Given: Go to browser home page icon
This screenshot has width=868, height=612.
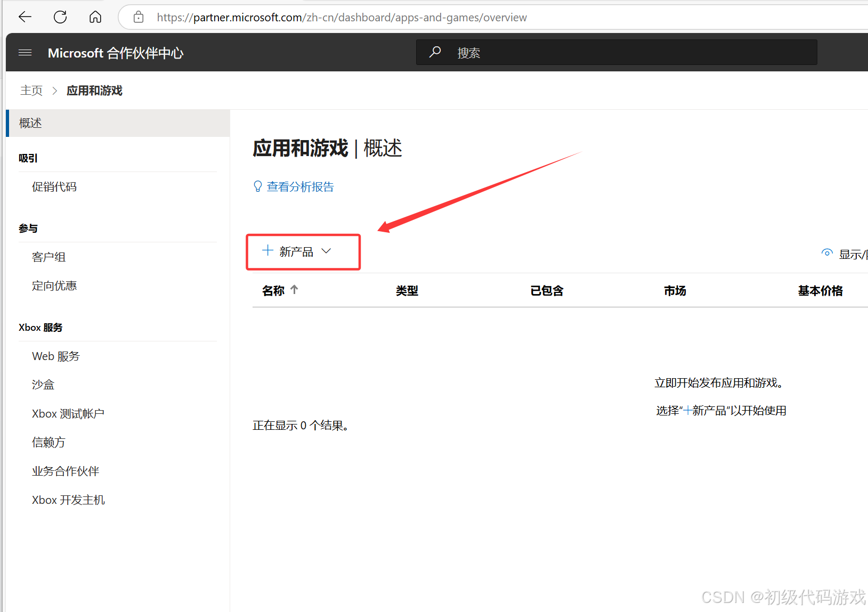Looking at the screenshot, I should (x=95, y=17).
